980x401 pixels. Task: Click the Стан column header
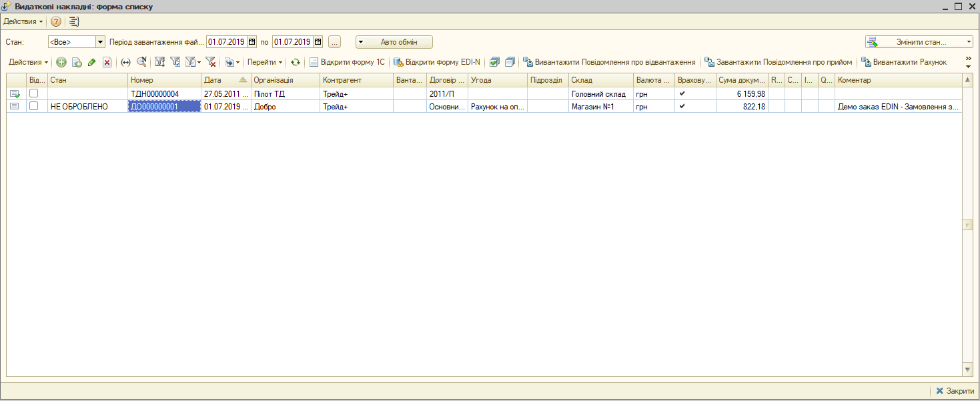[87, 80]
